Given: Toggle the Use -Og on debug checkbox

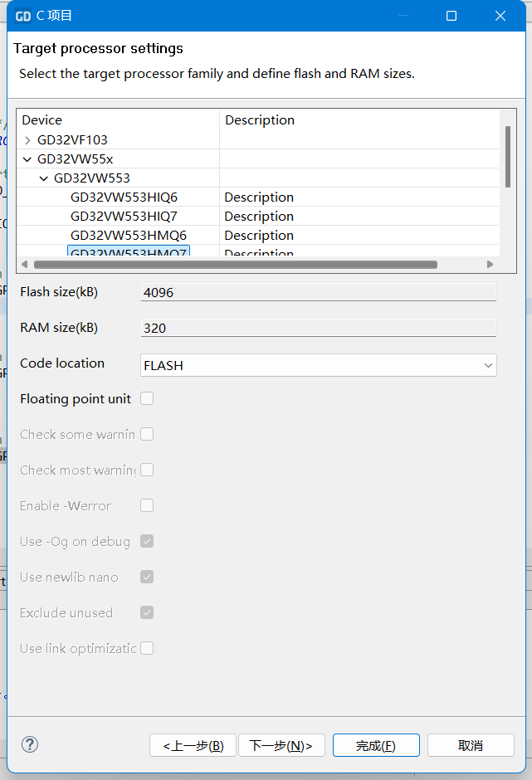Looking at the screenshot, I should [x=147, y=541].
